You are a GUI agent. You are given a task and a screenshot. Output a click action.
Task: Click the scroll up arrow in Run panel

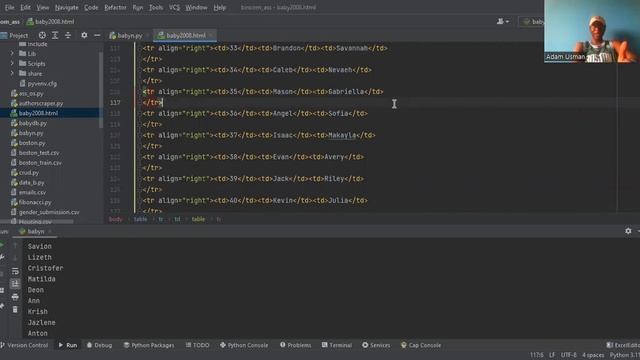pyautogui.click(x=15, y=245)
